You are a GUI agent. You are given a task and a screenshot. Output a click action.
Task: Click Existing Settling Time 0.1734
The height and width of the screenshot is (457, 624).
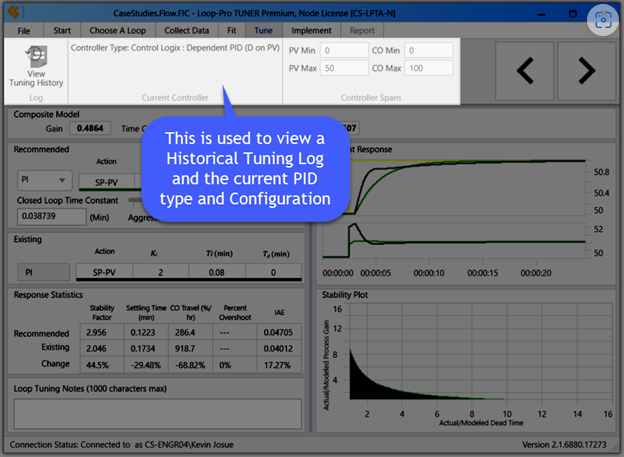[x=146, y=348]
